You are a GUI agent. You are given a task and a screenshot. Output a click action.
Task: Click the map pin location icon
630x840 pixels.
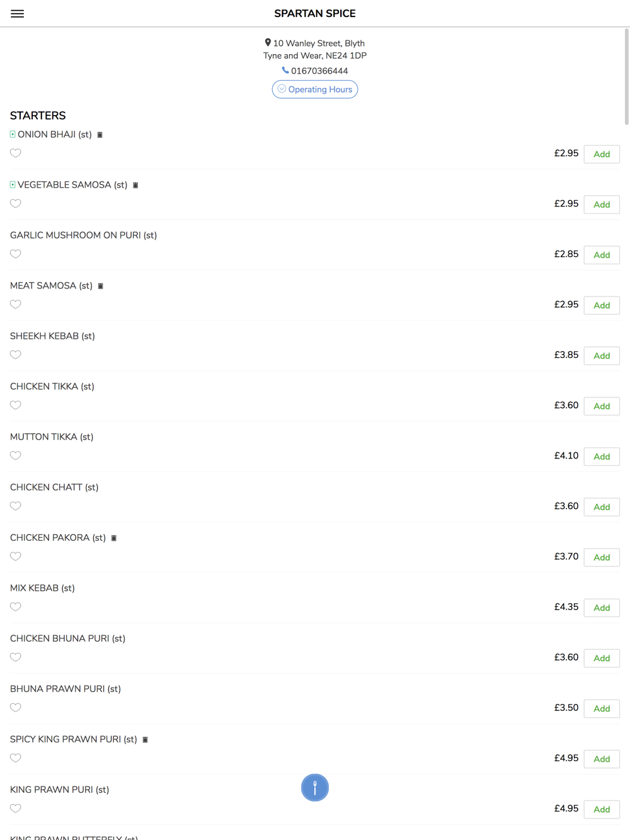[x=268, y=43]
